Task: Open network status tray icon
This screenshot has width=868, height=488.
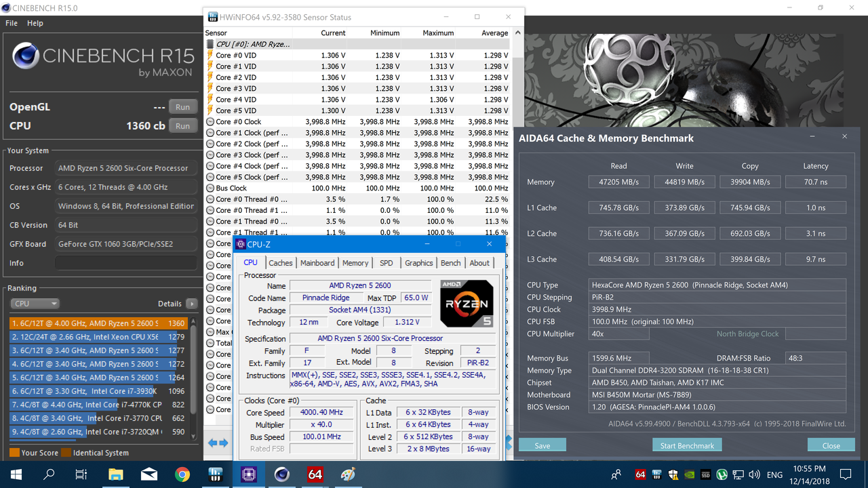Action: click(738, 474)
